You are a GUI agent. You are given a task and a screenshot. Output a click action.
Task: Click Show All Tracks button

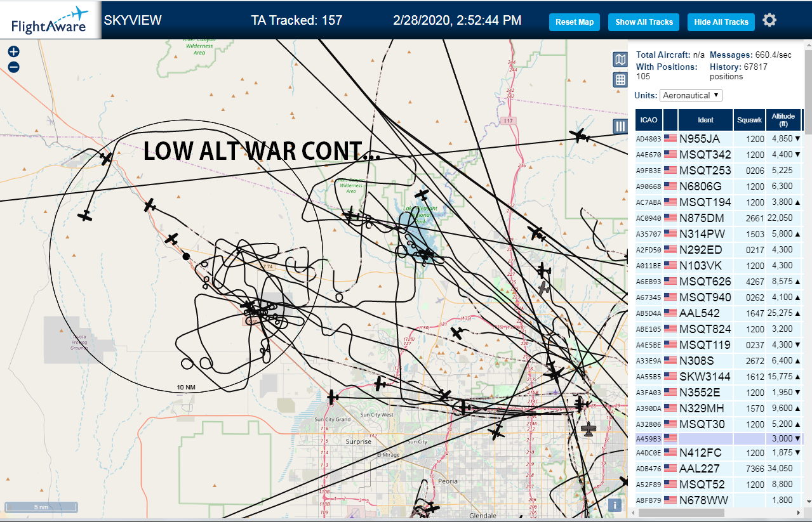coord(644,22)
